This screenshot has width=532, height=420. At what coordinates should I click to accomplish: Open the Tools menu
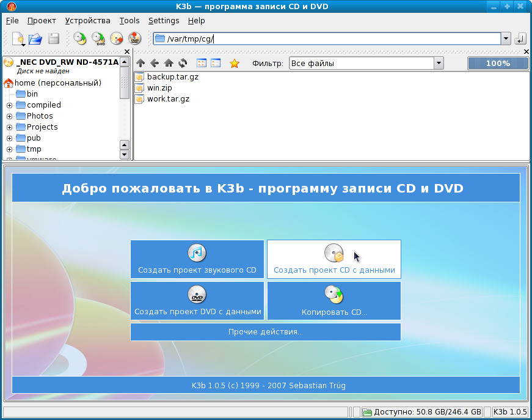(129, 21)
